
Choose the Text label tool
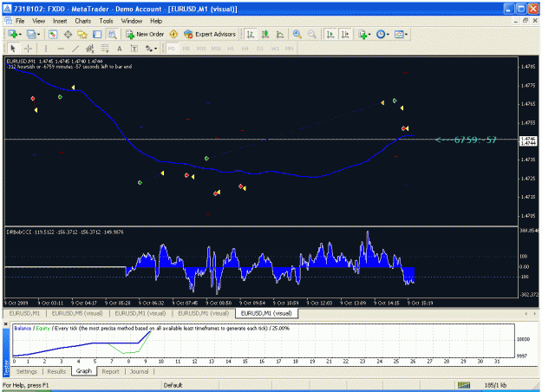134,49
